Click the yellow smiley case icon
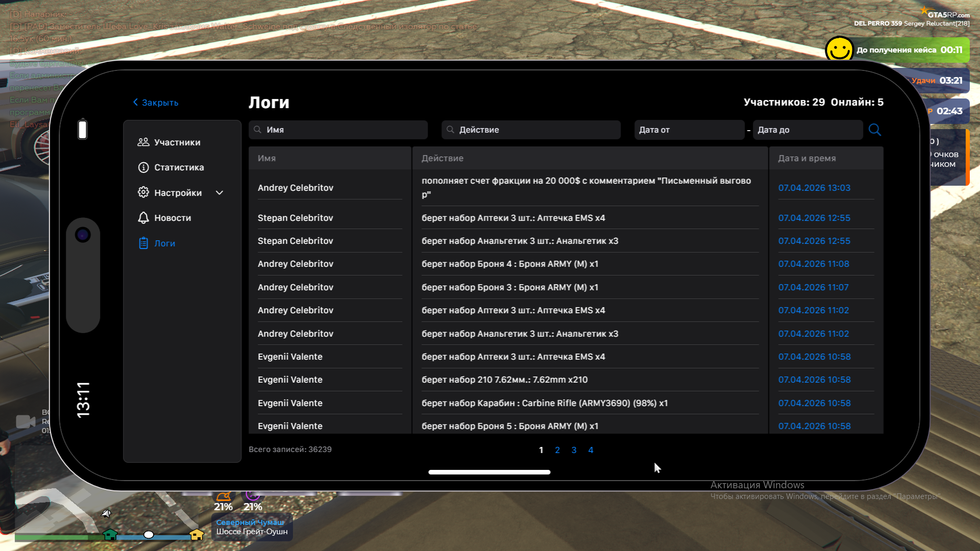980x551 pixels. coord(839,50)
